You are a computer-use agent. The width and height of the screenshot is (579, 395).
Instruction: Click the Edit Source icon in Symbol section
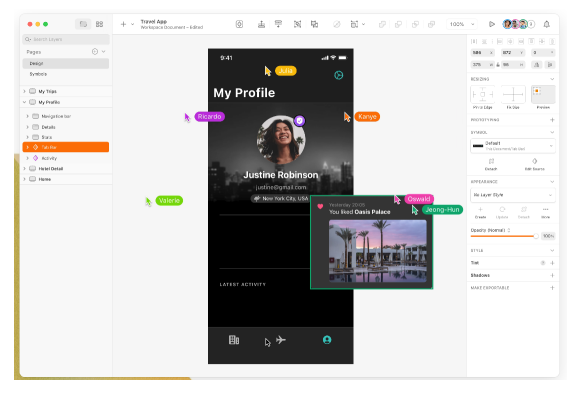[x=534, y=161]
